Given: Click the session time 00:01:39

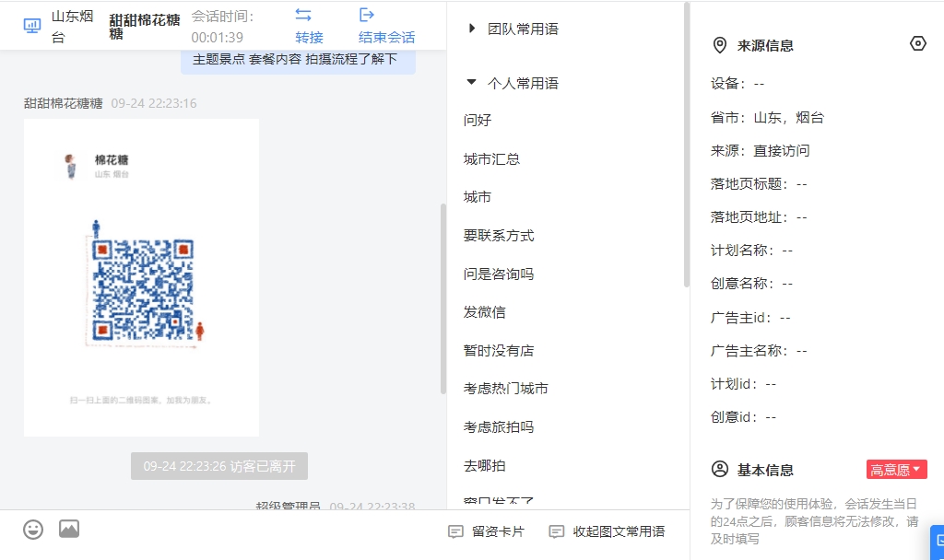Looking at the screenshot, I should point(218,37).
